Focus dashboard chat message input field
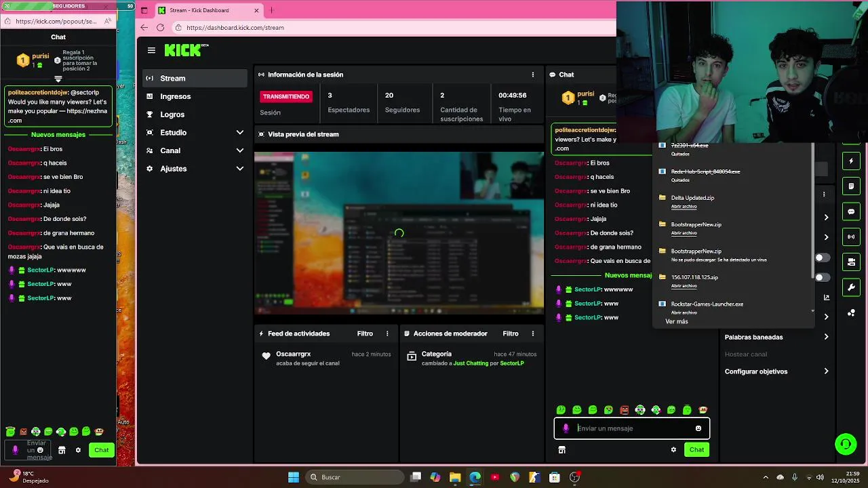The height and width of the screenshot is (488, 868). 632,428
